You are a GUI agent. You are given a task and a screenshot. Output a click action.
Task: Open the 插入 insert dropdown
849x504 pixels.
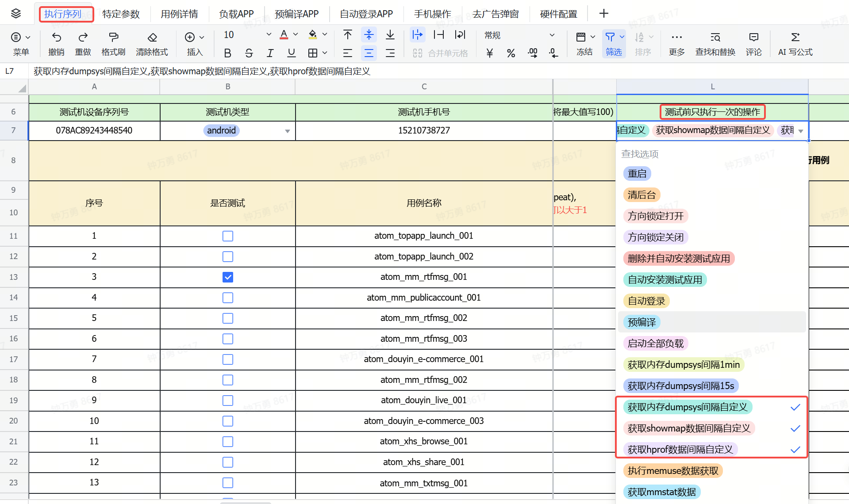pyautogui.click(x=195, y=43)
